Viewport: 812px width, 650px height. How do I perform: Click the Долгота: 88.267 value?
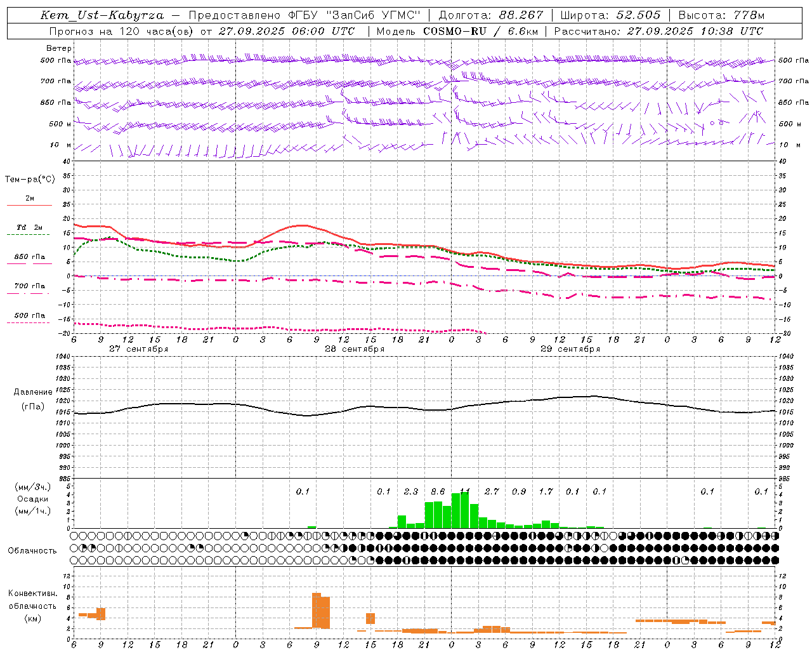(490, 15)
